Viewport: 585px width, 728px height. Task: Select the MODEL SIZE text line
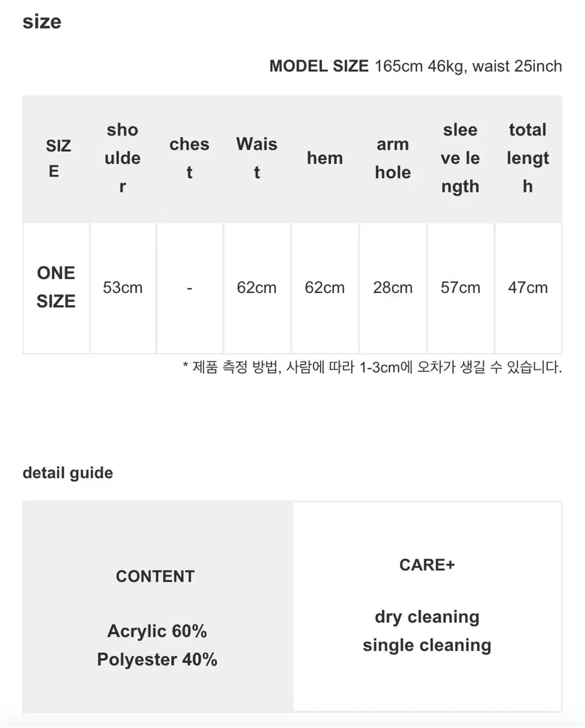coord(415,66)
